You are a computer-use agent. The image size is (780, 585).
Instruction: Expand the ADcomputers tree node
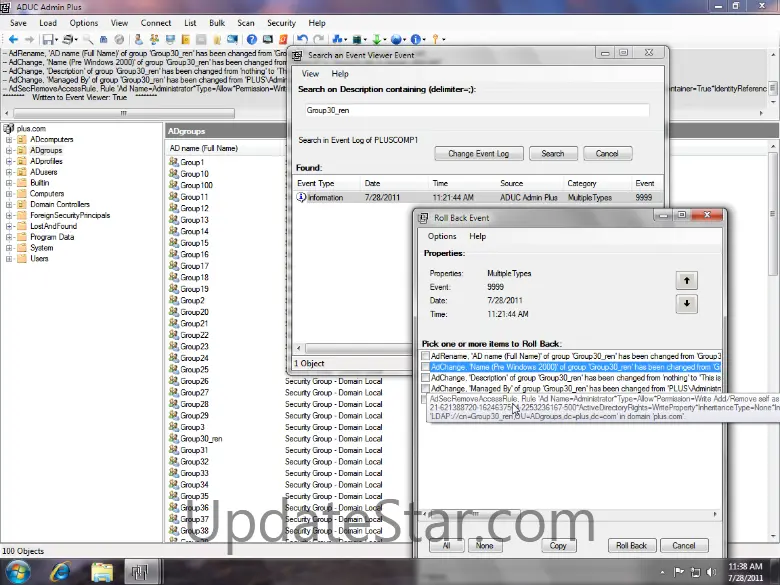click(8, 140)
